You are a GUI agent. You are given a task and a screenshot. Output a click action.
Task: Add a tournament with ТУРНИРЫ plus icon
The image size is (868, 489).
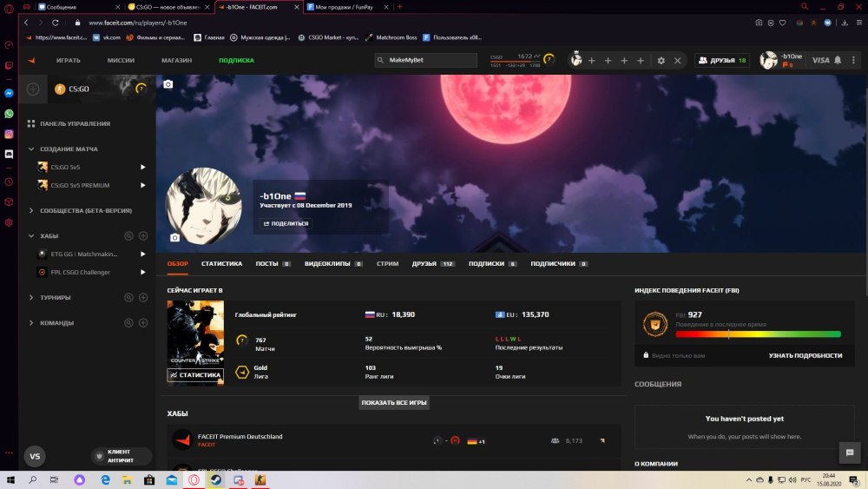pos(143,297)
